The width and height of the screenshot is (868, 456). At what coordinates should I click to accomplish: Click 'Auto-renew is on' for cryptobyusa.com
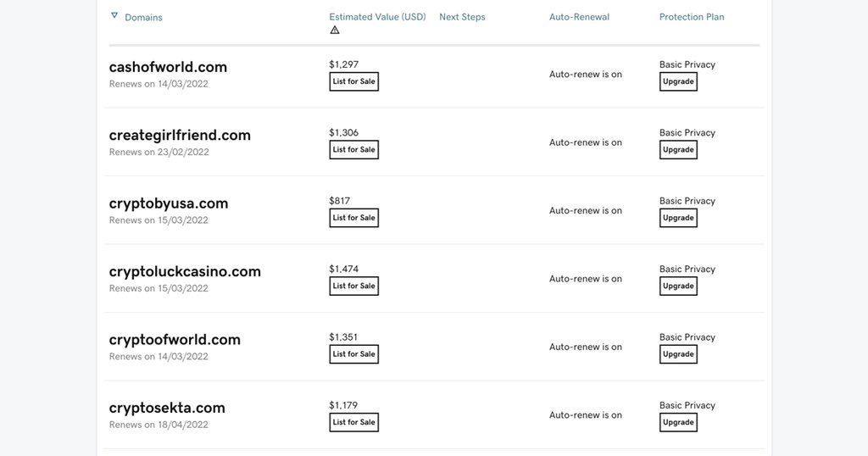point(586,210)
